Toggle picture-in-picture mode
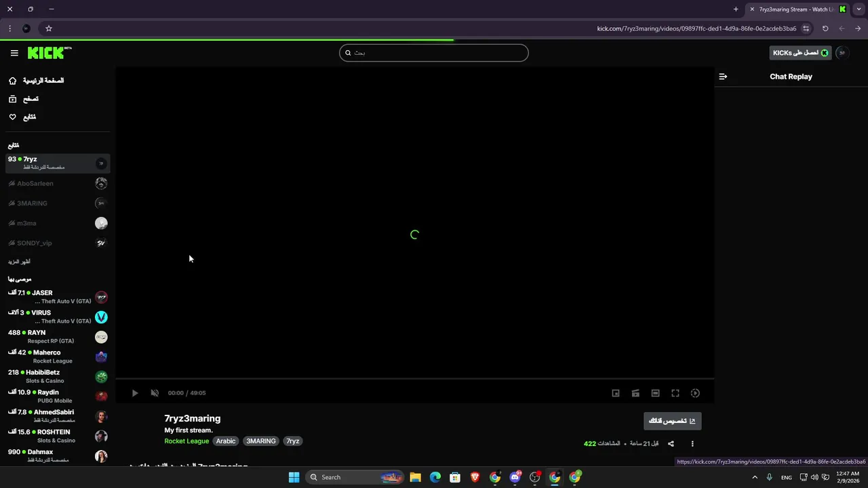The height and width of the screenshot is (488, 868). (616, 393)
